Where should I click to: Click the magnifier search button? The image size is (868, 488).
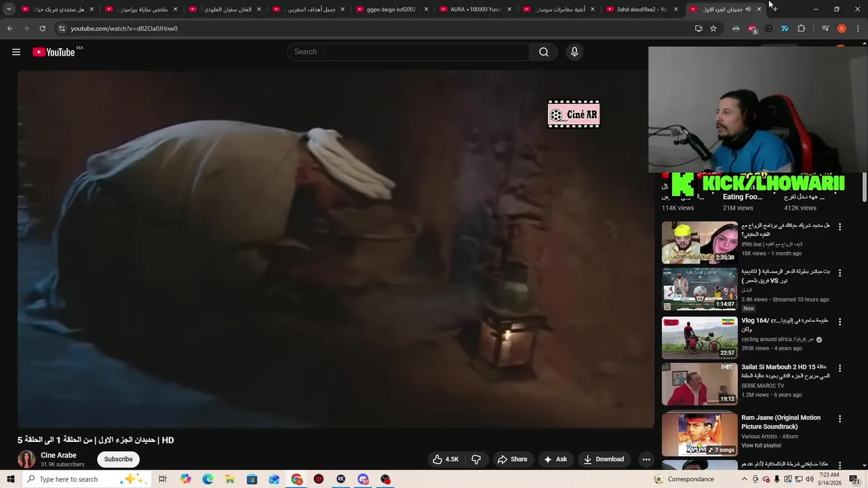[544, 52]
